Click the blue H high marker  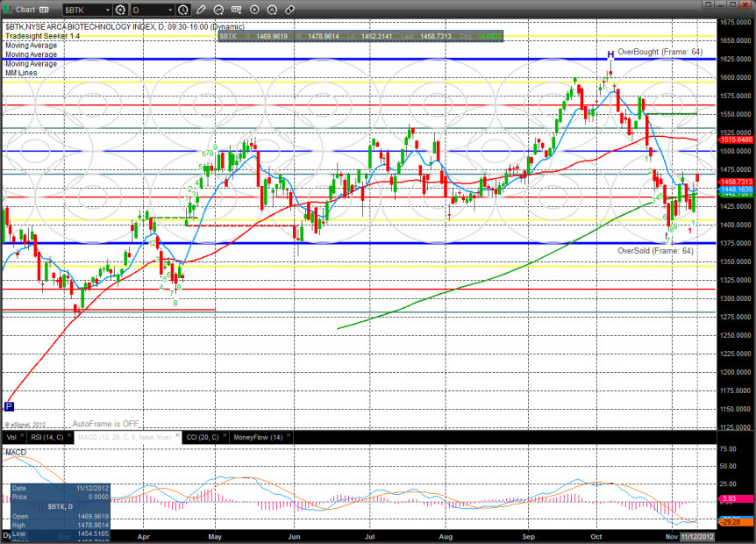tap(610, 54)
